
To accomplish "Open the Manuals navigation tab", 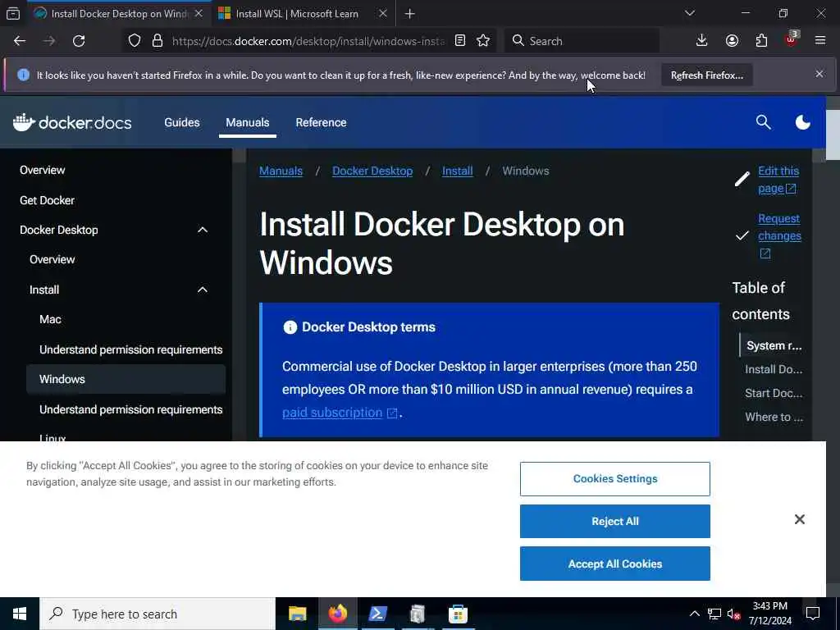I will click(248, 123).
